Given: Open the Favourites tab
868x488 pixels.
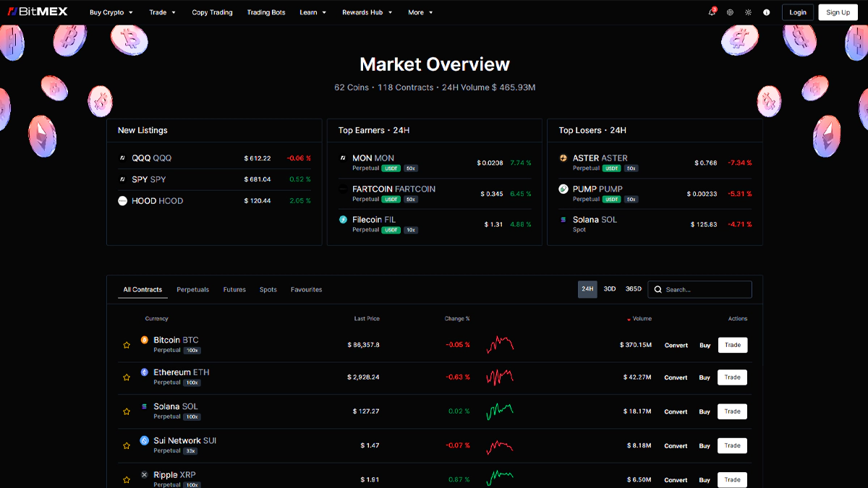Looking at the screenshot, I should pos(306,290).
